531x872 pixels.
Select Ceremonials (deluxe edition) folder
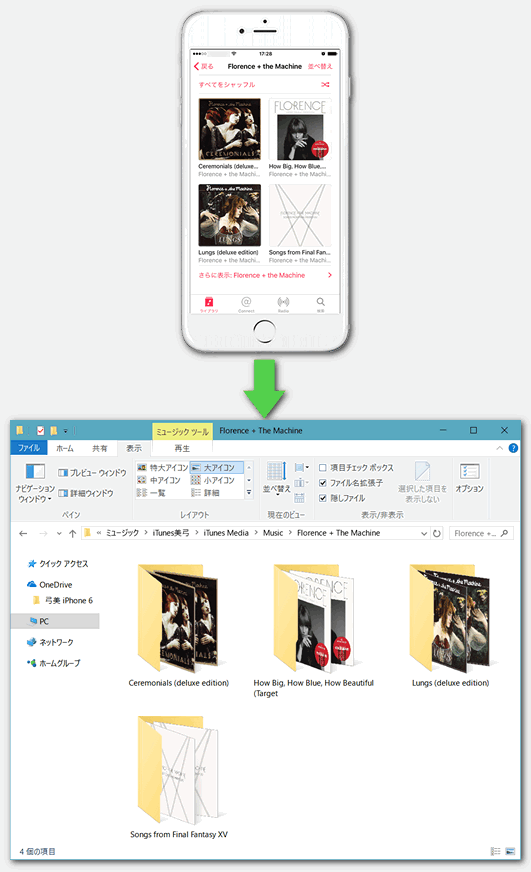coord(178,626)
